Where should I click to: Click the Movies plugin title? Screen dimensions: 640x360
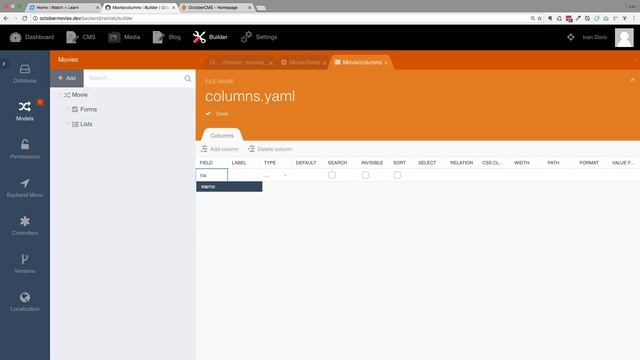click(68, 60)
